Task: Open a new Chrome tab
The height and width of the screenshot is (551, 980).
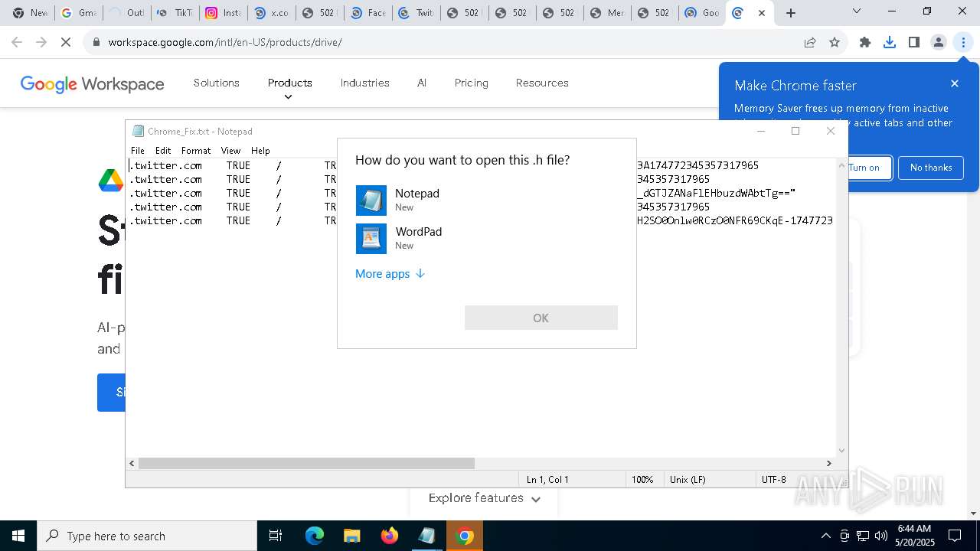Action: (791, 13)
